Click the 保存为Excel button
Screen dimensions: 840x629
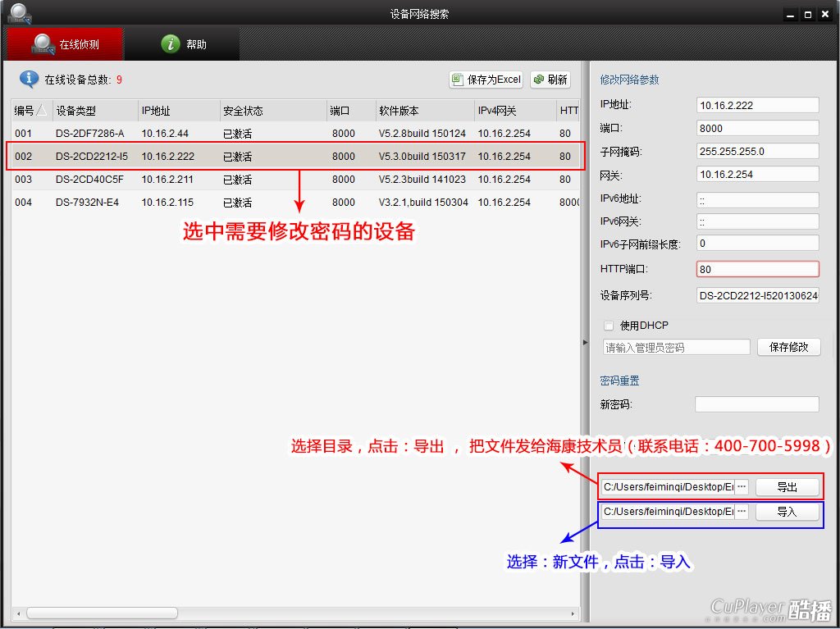tap(486, 80)
